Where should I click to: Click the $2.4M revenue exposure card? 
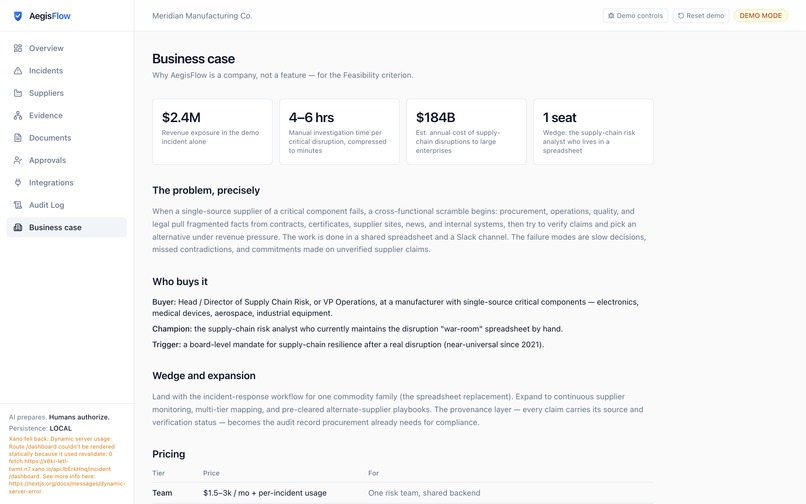pyautogui.click(x=212, y=132)
